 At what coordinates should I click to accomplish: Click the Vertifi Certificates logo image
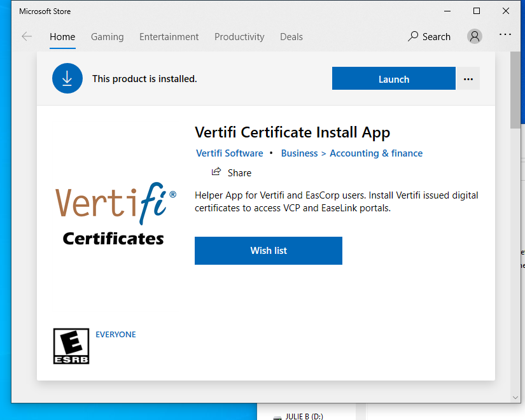point(115,214)
